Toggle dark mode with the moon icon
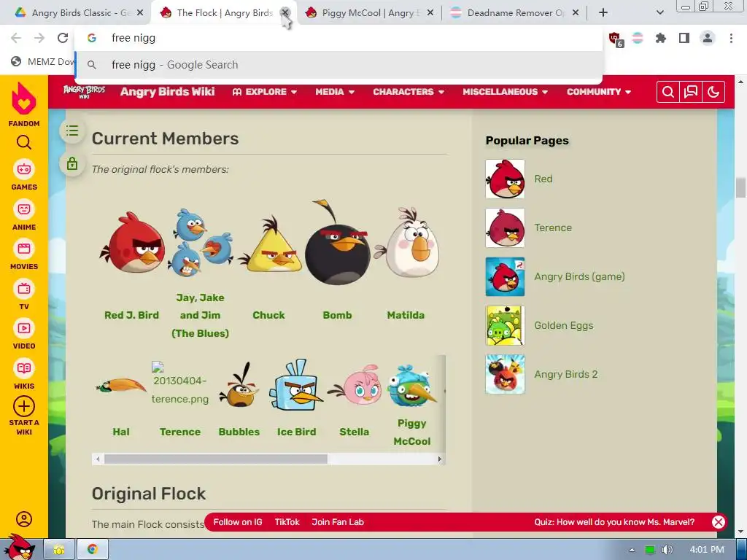 tap(713, 92)
